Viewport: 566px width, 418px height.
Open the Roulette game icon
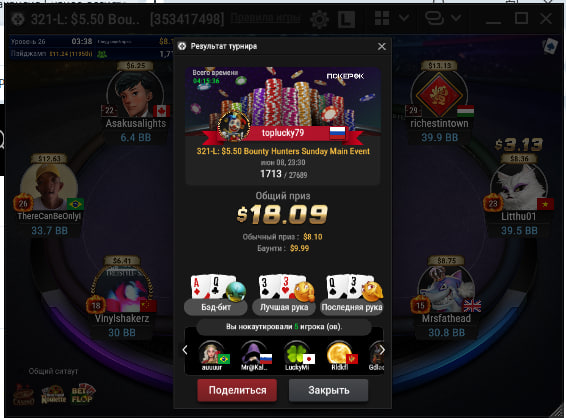tap(54, 395)
